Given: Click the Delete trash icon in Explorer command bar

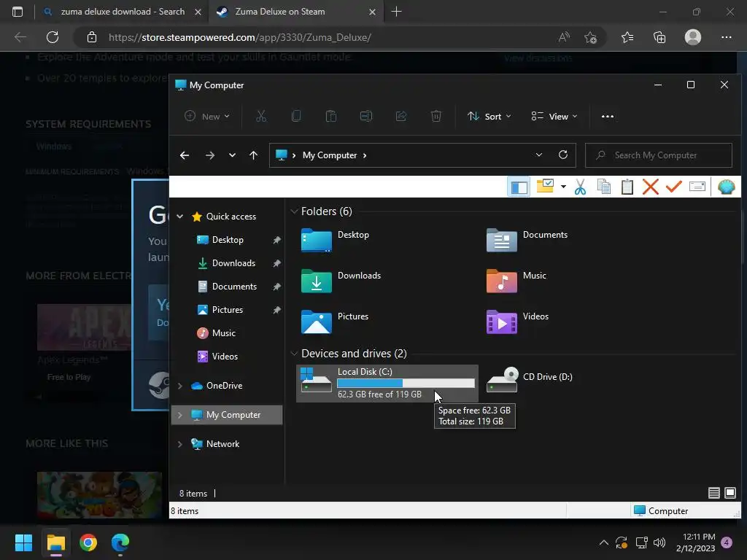Looking at the screenshot, I should (x=436, y=116).
